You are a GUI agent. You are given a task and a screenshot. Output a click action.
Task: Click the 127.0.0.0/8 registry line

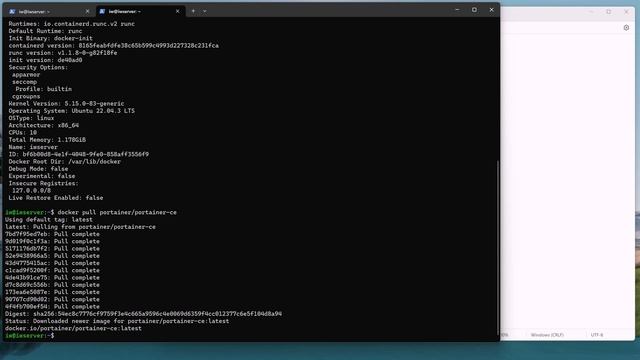pos(31,191)
